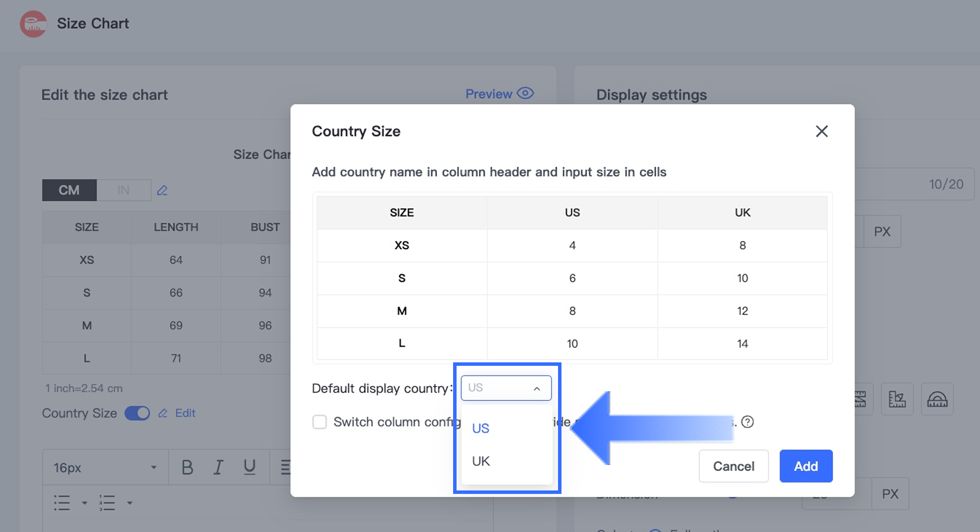Select the protractor ruler icon

(937, 399)
